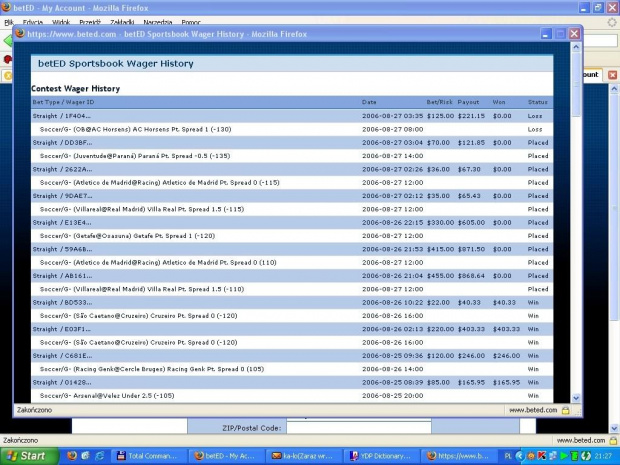Open the Widok menu

pos(61,21)
